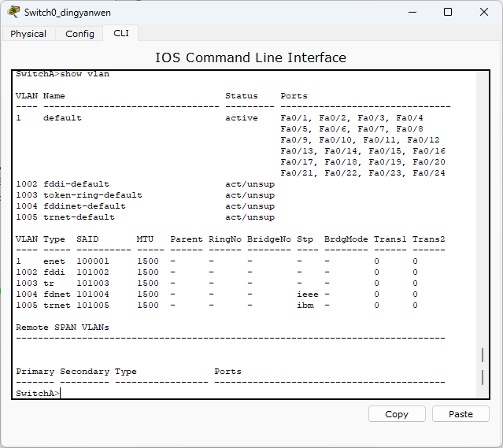Click the Copy button
Image resolution: width=503 pixels, height=448 pixels.
pyautogui.click(x=397, y=414)
